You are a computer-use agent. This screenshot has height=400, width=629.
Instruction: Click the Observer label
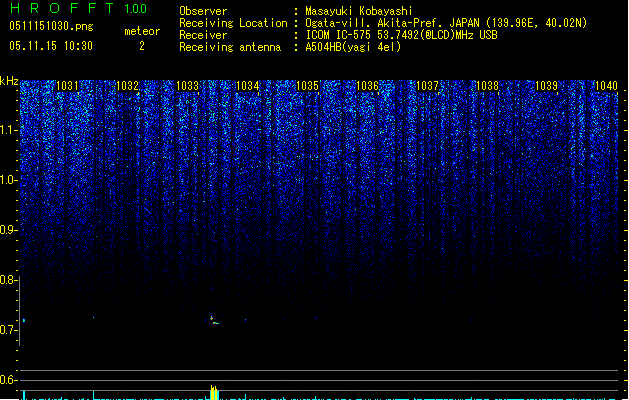tap(203, 11)
